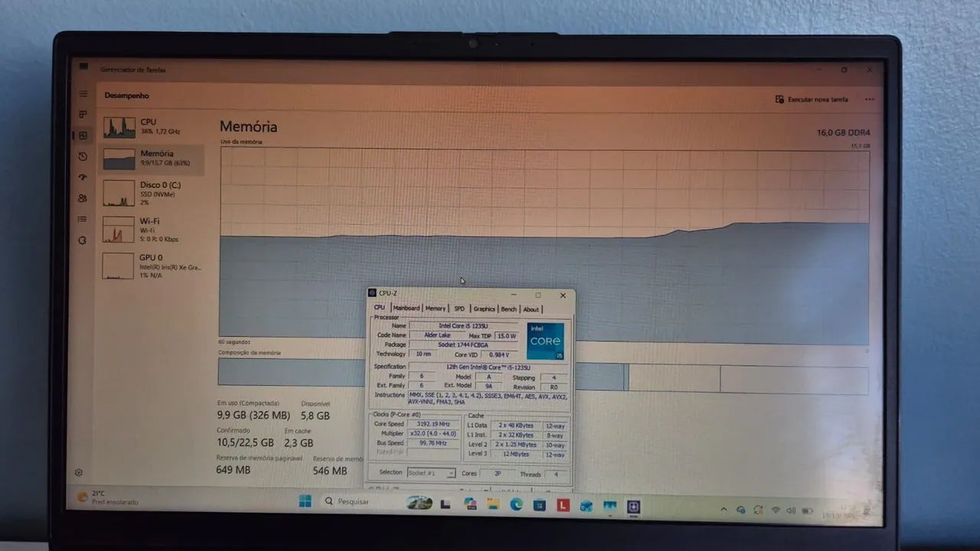
Task: Select Disco 0 (C:) performance entry
Action: pyautogui.click(x=152, y=193)
